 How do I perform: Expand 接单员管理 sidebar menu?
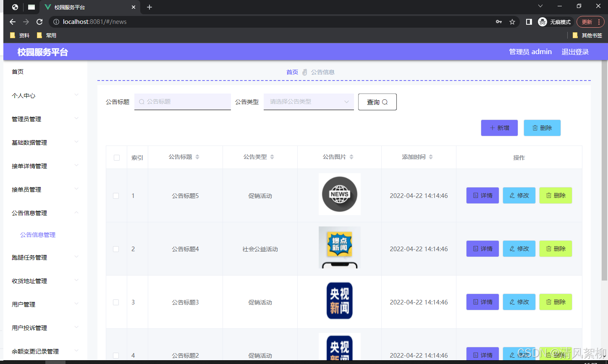tap(45, 190)
